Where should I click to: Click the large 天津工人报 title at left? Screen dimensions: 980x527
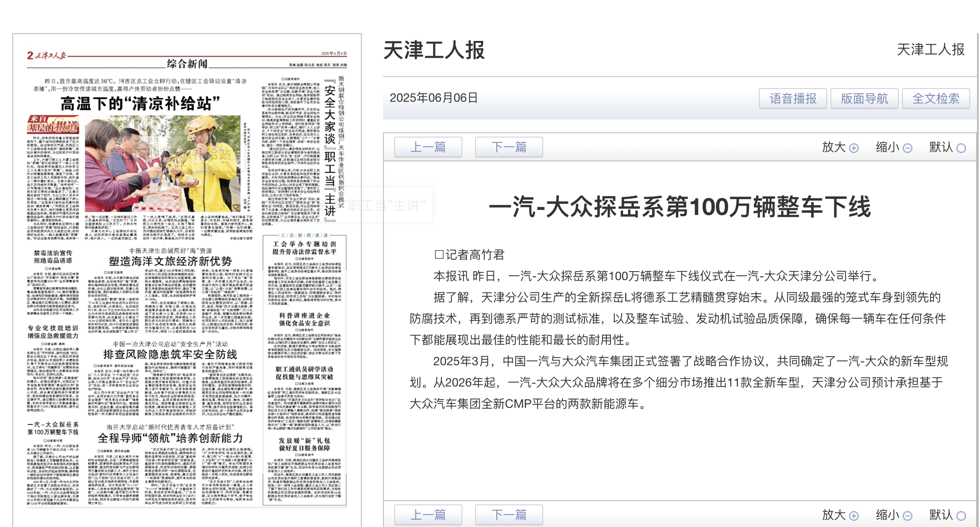(434, 50)
